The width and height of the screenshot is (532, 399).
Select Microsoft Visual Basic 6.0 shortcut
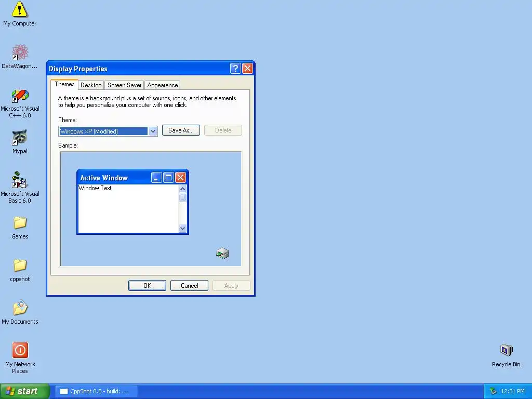[20, 187]
